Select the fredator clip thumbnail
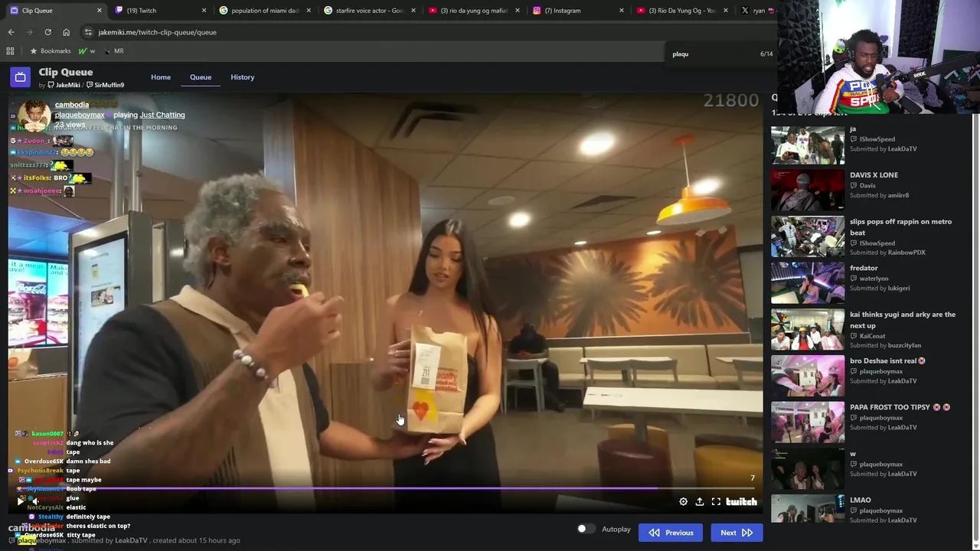This screenshot has height=551, width=980. 808,283
